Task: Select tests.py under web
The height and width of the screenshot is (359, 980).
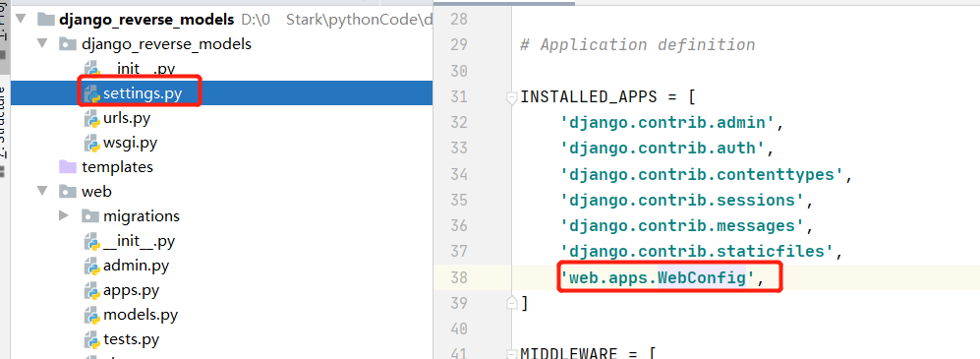Action: point(132,339)
